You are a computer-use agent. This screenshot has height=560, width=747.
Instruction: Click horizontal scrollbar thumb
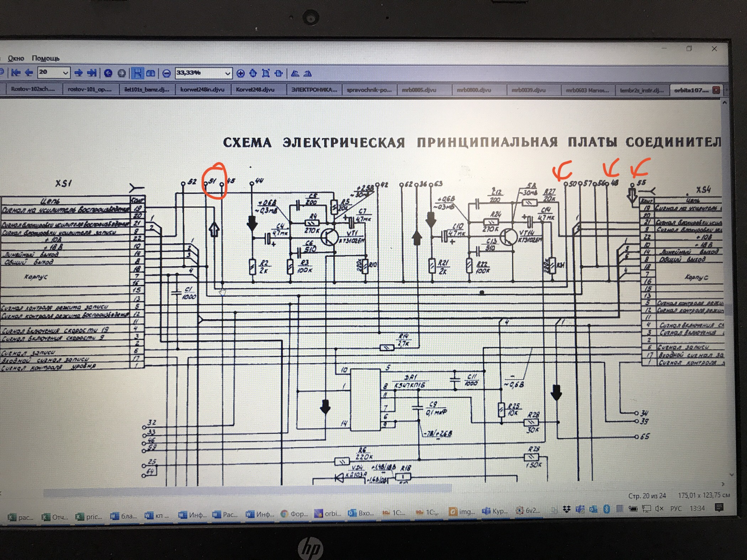247,493
